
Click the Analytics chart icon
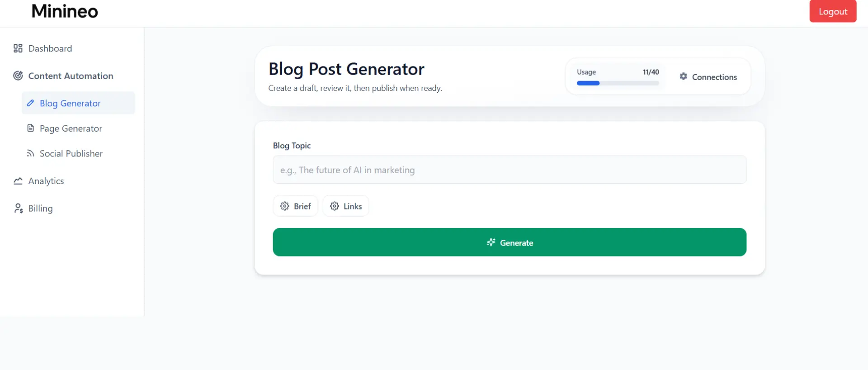click(x=18, y=181)
